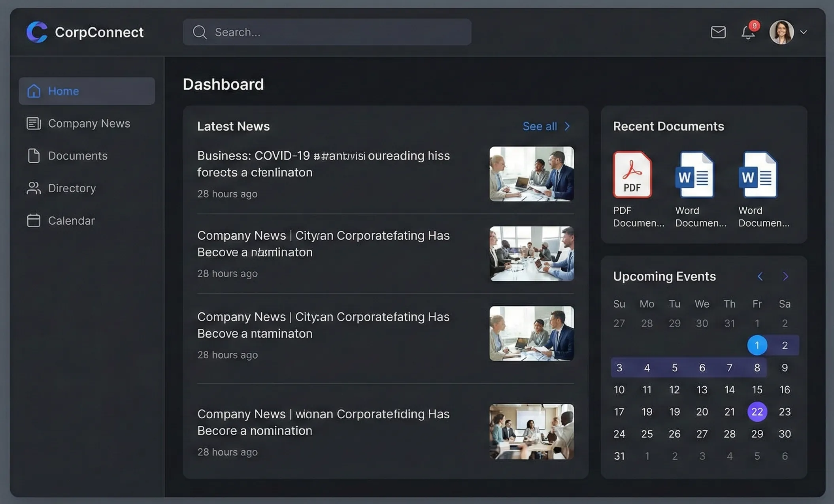Go to previous month in Upcoming Events
The width and height of the screenshot is (834, 504).
click(760, 276)
